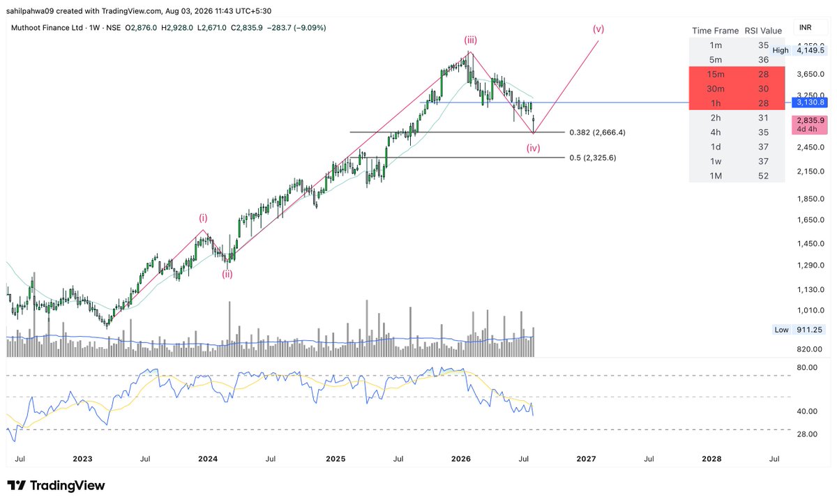The width and height of the screenshot is (837, 504).
Task: Click the Time Frame column header
Action: pos(715,31)
